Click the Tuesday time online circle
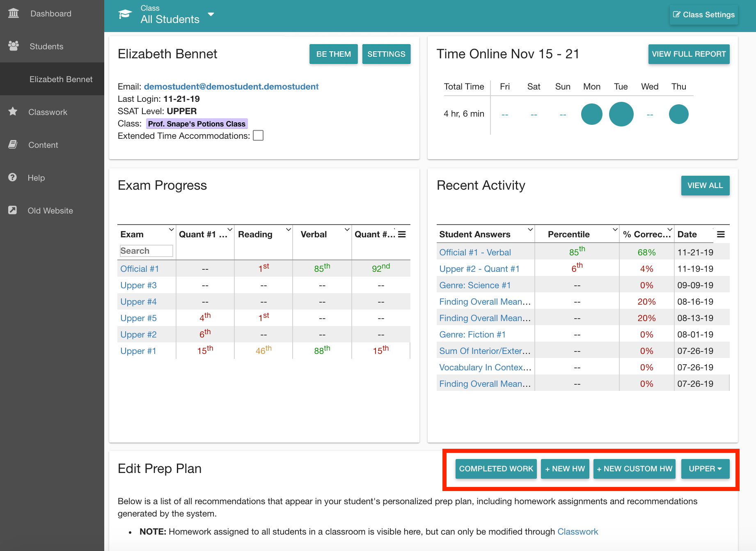 (621, 114)
